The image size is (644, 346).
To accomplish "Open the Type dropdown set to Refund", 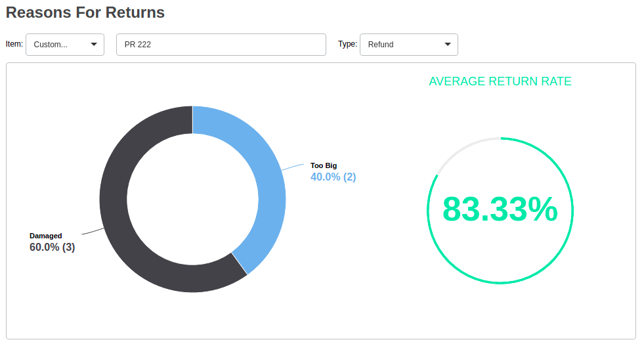I will point(409,45).
